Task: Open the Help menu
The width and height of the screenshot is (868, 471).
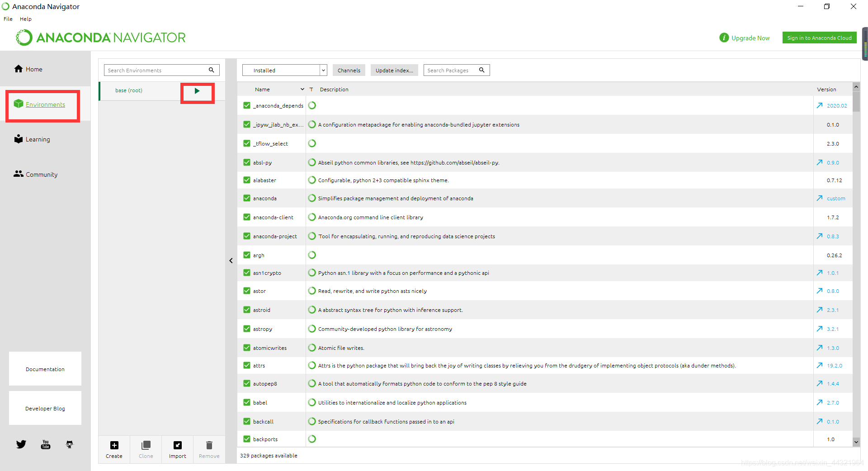Action: tap(26, 19)
